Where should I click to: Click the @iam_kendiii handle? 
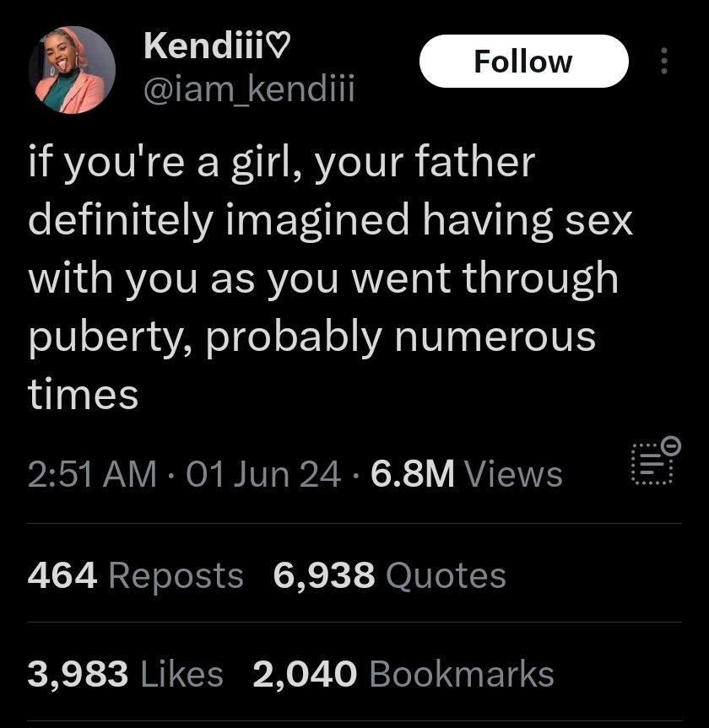[x=249, y=88]
